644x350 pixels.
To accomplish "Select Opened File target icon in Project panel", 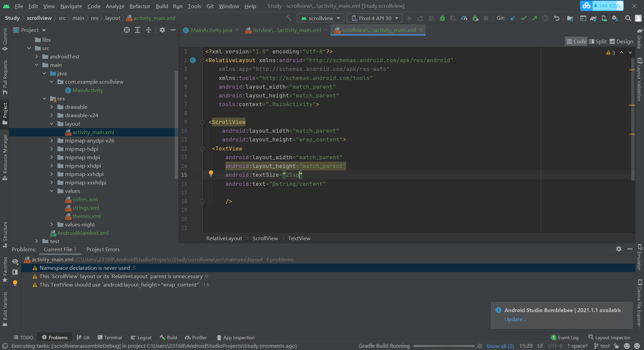I will coord(126,30).
